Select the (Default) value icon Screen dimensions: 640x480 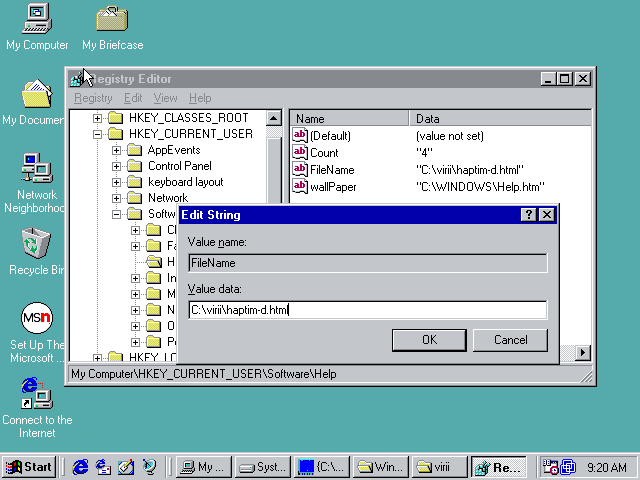point(300,135)
